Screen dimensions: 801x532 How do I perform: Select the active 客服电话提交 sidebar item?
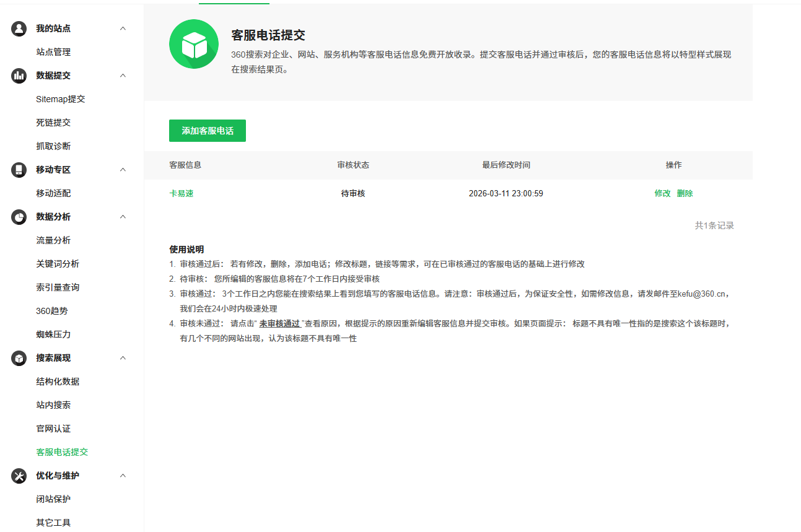pos(62,452)
